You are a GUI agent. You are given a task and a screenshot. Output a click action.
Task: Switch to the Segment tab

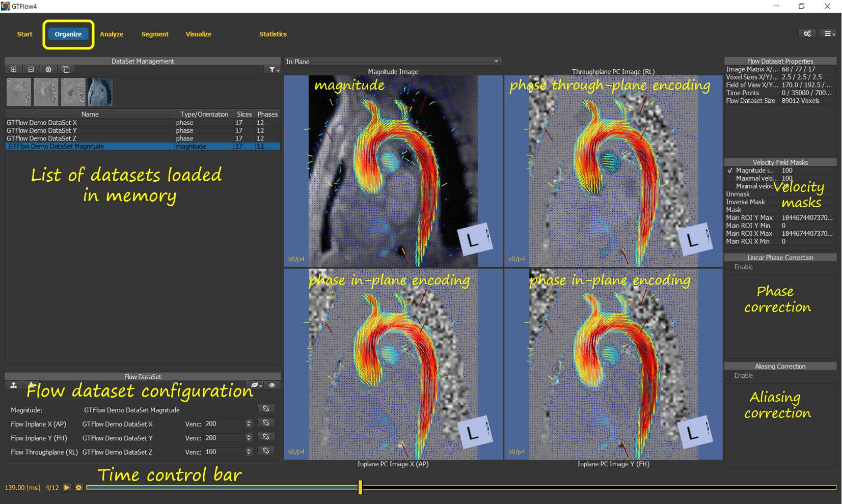[x=155, y=34]
